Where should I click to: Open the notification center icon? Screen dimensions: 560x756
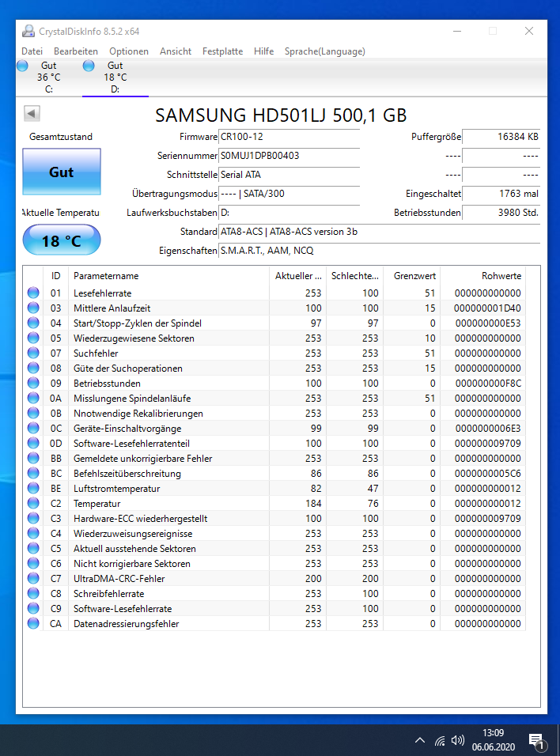pos(537,741)
